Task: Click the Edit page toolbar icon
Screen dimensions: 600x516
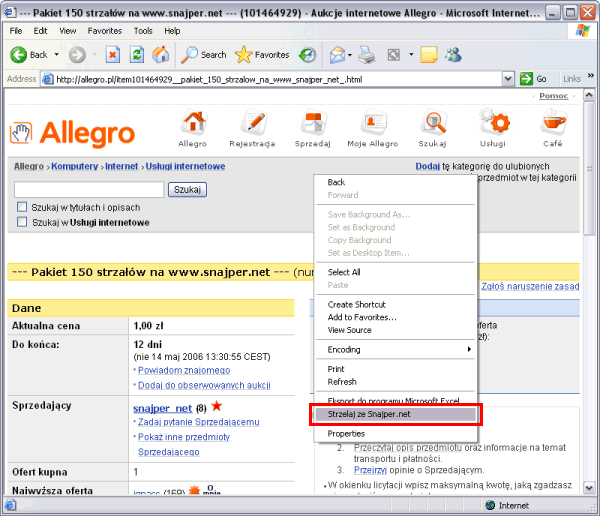Action: click(394, 55)
